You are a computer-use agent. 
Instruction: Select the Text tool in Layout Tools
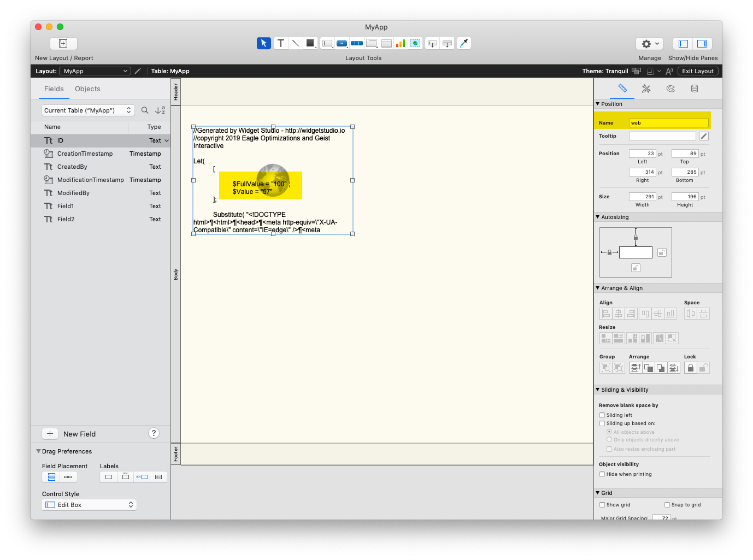pos(280,43)
